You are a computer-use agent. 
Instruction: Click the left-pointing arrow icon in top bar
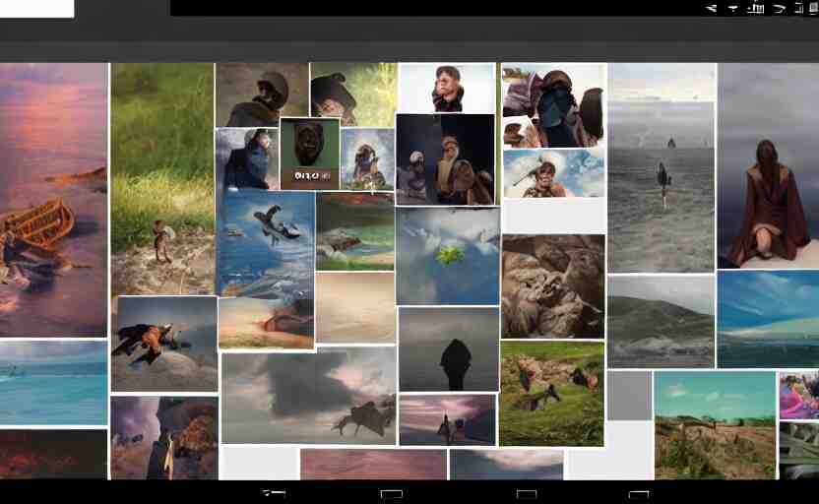pos(712,8)
